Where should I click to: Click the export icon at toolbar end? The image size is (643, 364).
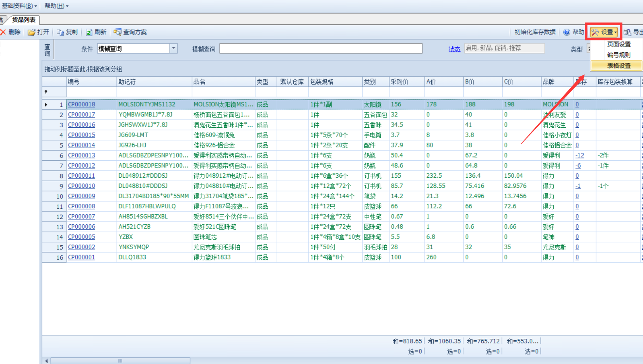click(627, 32)
